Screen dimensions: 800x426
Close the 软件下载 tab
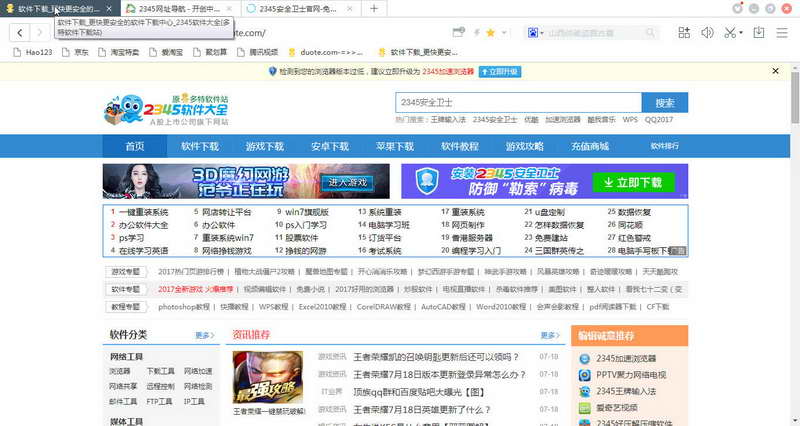tap(109, 9)
